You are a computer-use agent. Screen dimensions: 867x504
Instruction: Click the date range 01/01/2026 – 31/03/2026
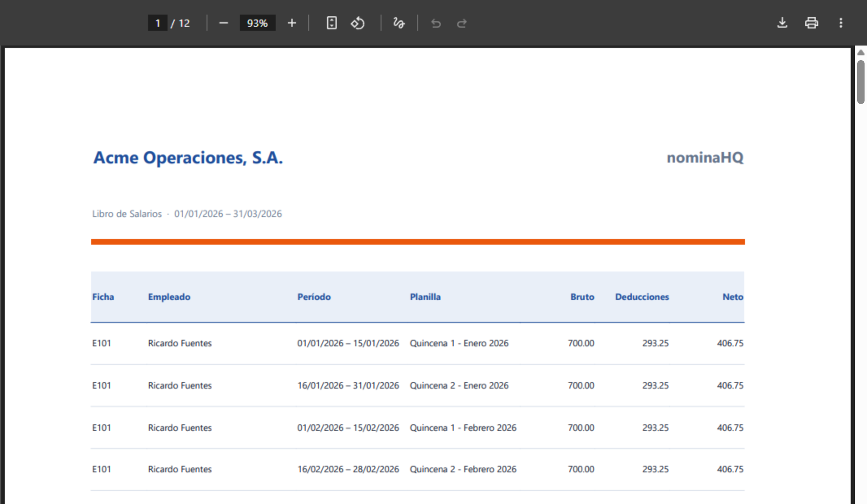(228, 214)
